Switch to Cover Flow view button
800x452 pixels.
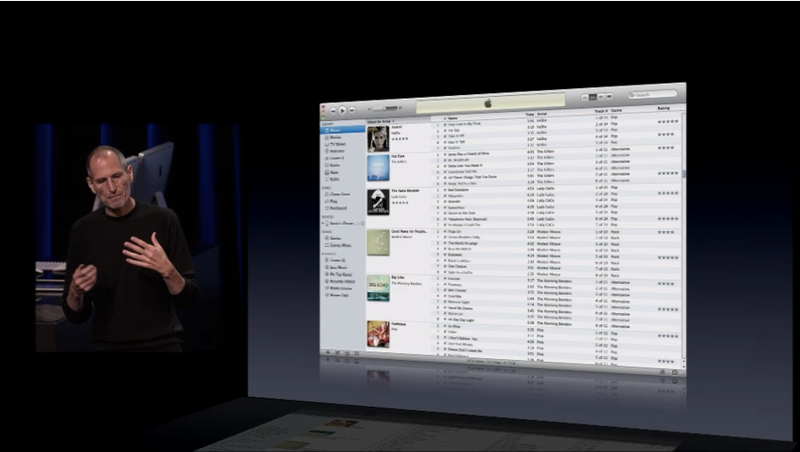(x=608, y=96)
